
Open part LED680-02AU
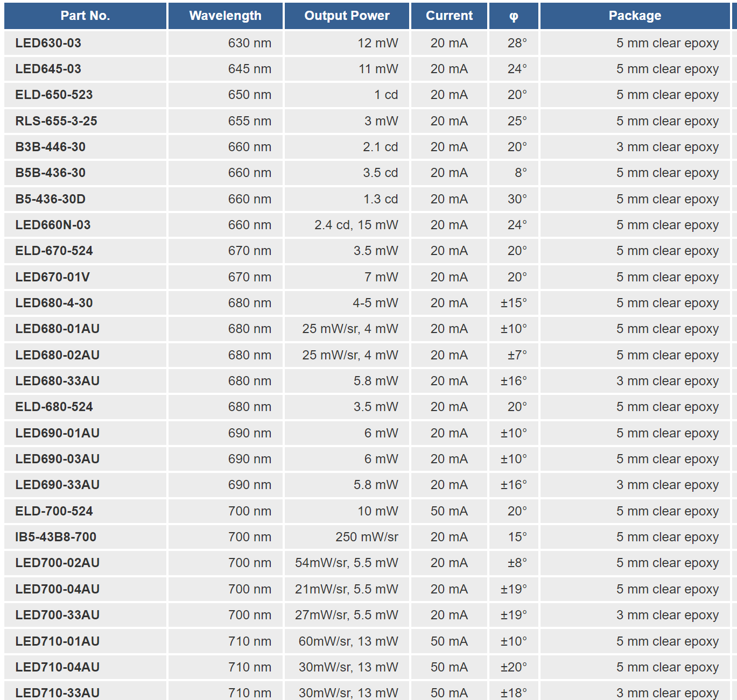[x=58, y=355]
